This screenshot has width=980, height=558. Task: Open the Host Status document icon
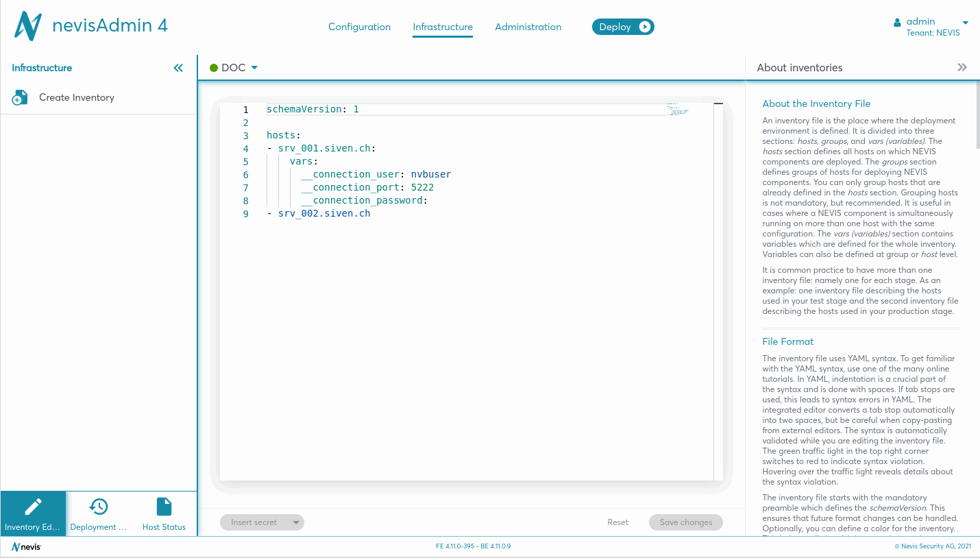164,507
